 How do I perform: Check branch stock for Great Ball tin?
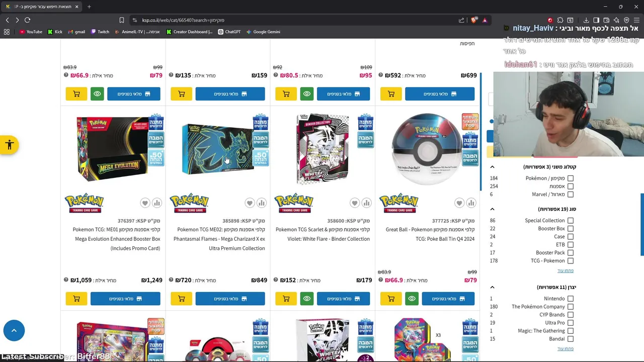[x=448, y=299]
